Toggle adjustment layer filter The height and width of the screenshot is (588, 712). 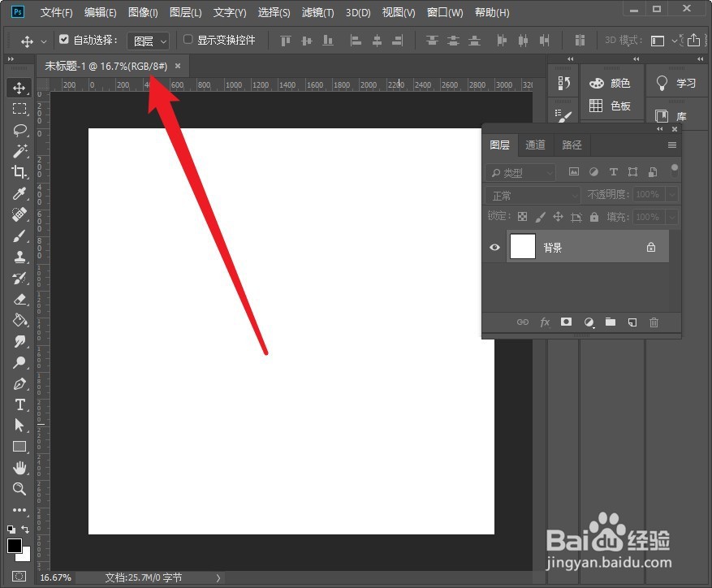(593, 171)
